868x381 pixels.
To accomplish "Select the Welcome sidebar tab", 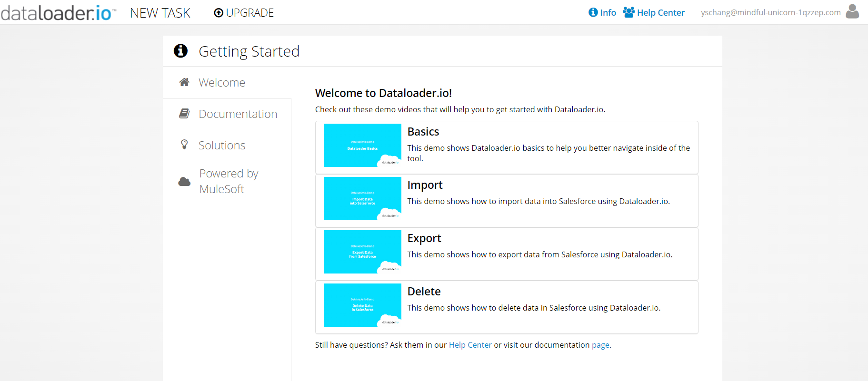I will (x=227, y=82).
